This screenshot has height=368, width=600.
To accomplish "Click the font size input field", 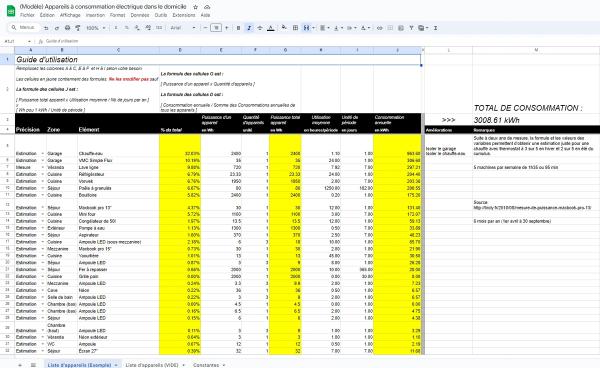I will coord(216,28).
